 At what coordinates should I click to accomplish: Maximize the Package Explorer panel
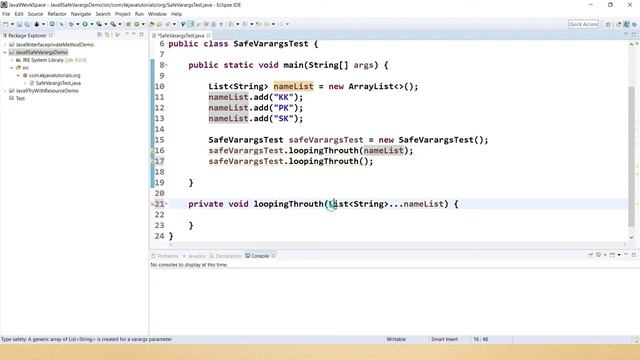click(142, 35)
